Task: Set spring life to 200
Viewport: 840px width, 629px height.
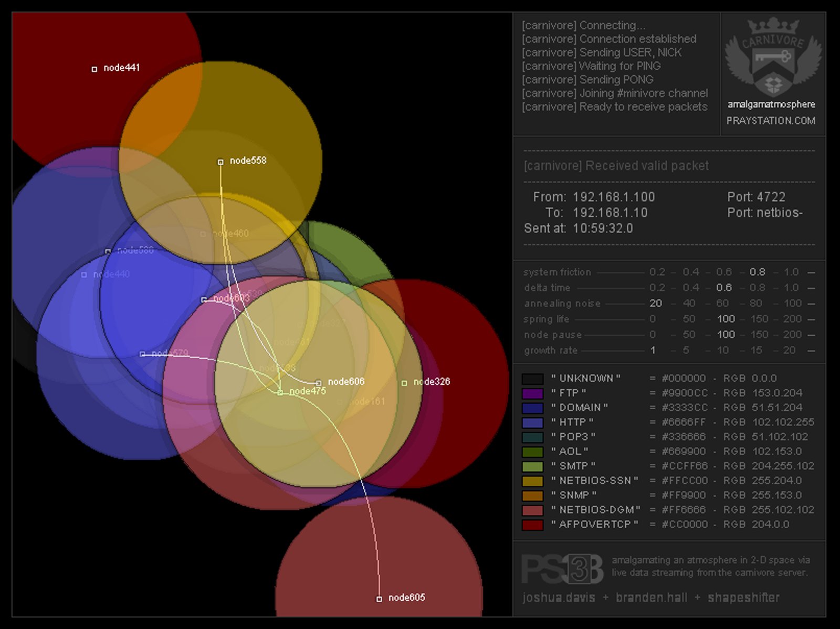Action: coord(793,319)
